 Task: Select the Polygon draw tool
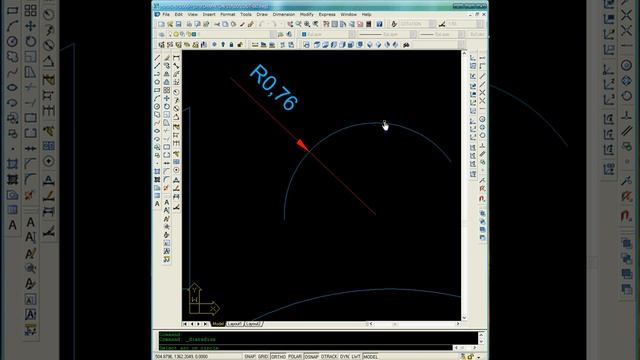(157, 82)
